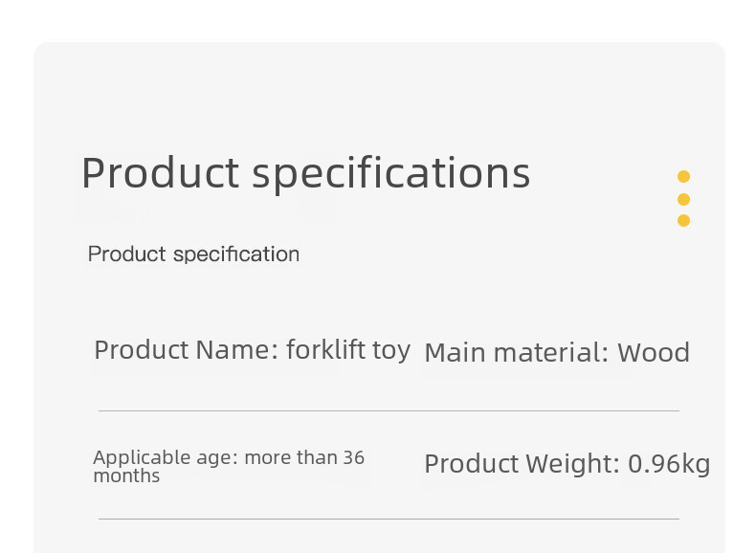Click the "Applicable age:" label

coord(166,457)
